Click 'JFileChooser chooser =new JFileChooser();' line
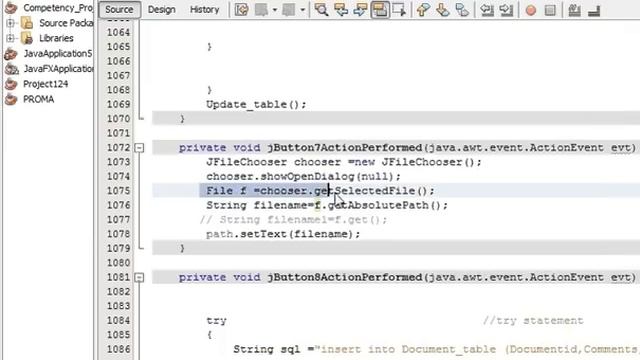Screen dimensions: 640x360 pos(344,162)
